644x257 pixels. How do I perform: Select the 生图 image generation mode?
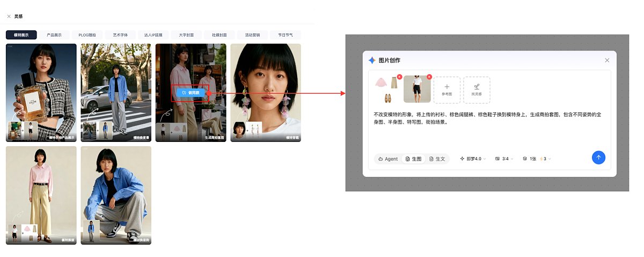pos(413,159)
